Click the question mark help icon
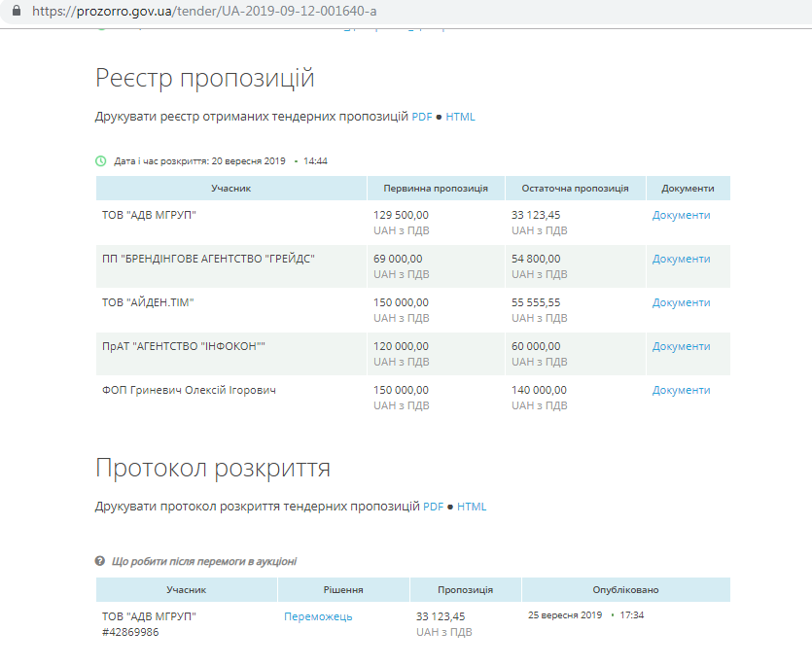The width and height of the screenshot is (812, 666). point(100,561)
